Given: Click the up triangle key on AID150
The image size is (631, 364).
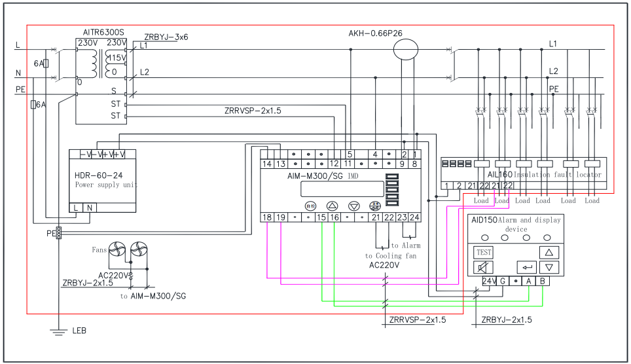Looking at the screenshot, I should point(549,253).
